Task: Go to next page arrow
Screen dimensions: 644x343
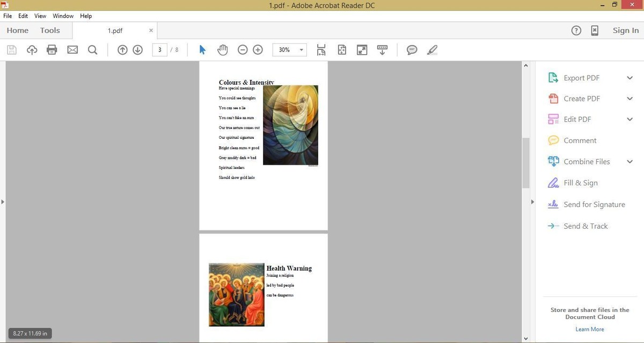Action: click(137, 50)
